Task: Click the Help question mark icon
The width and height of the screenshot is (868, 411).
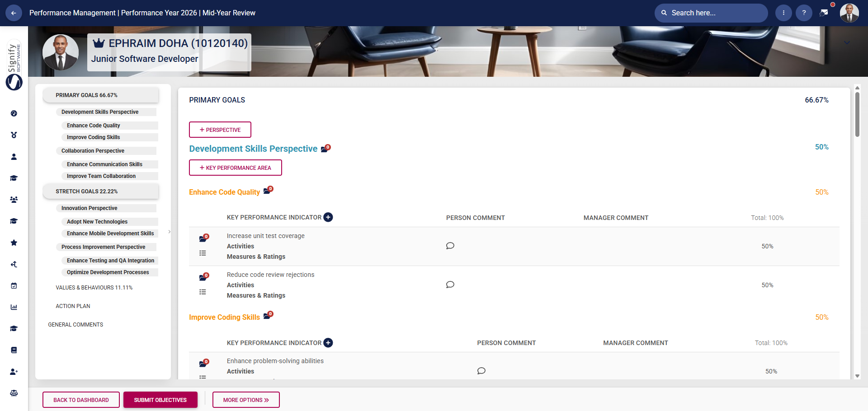Action: (804, 13)
